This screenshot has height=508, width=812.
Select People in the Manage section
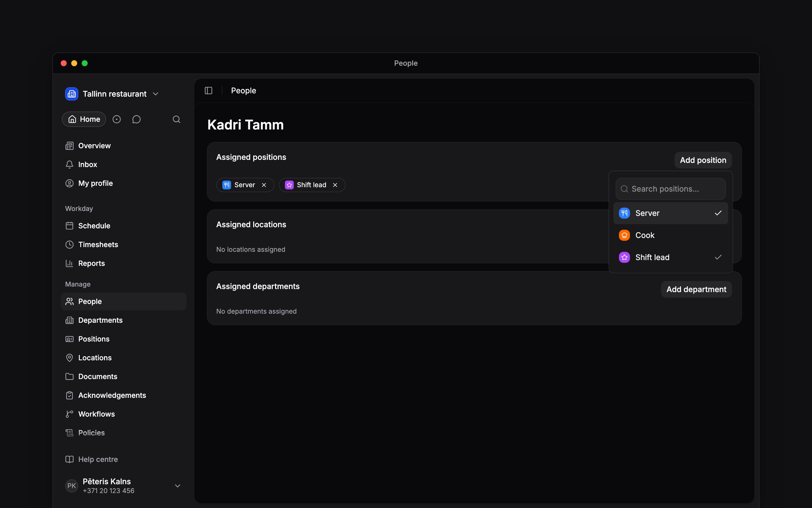123,301
